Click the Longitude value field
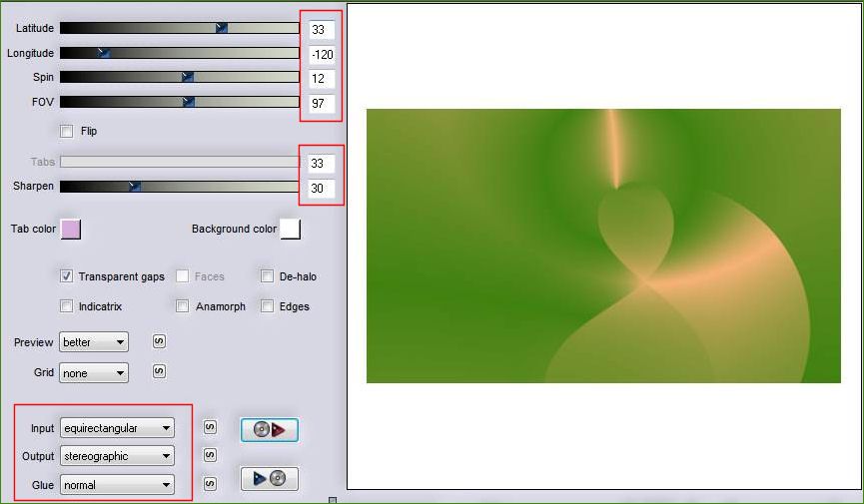This screenshot has width=864, height=504. pos(321,54)
